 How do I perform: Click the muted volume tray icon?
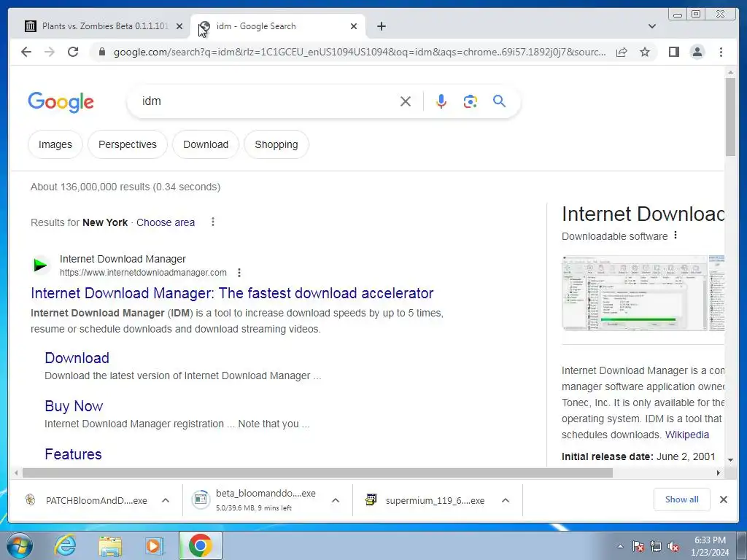tap(673, 546)
